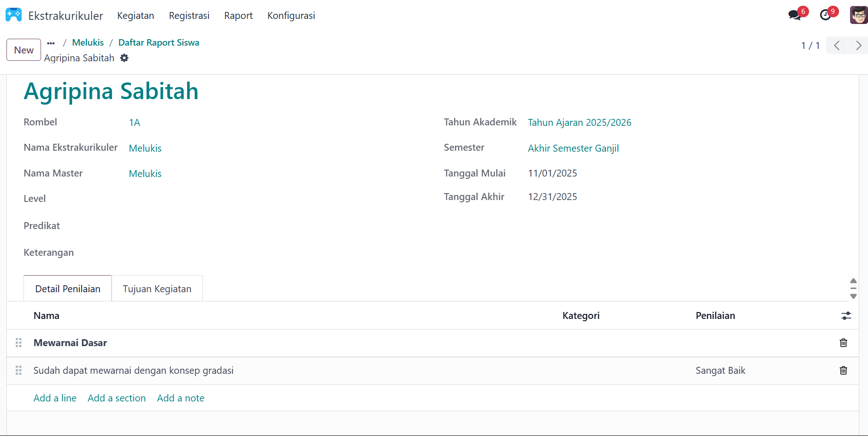
Task: Delete the Sudah dapat mewarnai line
Action: 843,371
